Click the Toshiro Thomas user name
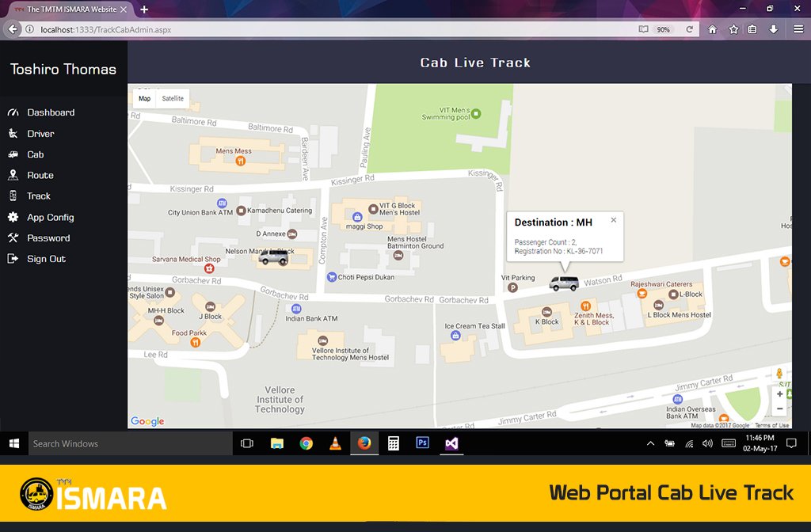This screenshot has width=811, height=532. pos(63,70)
